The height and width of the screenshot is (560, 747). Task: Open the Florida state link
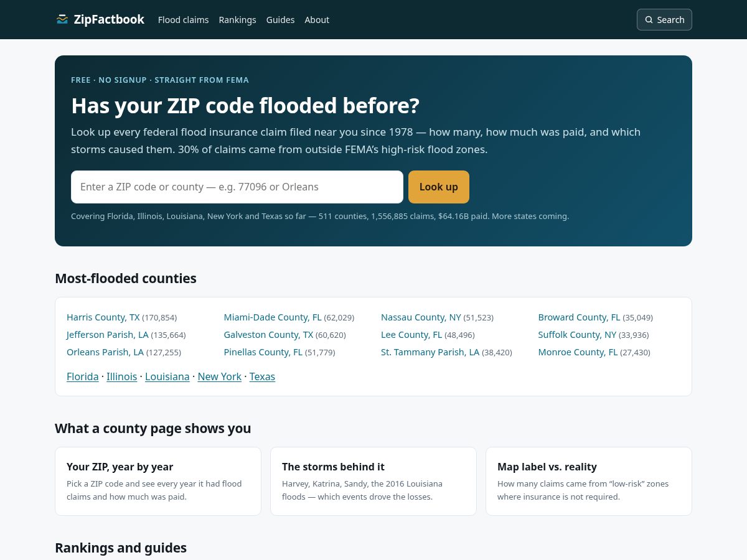tap(82, 376)
